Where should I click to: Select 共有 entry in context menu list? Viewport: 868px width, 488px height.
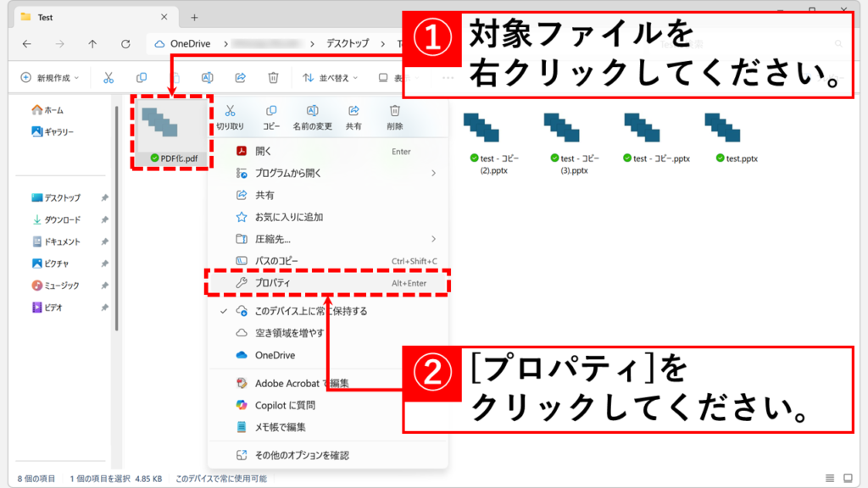328,196
